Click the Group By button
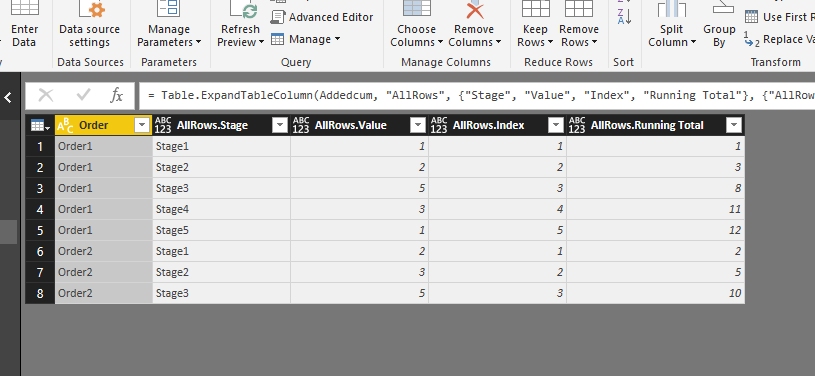The image size is (815, 376). tap(719, 25)
